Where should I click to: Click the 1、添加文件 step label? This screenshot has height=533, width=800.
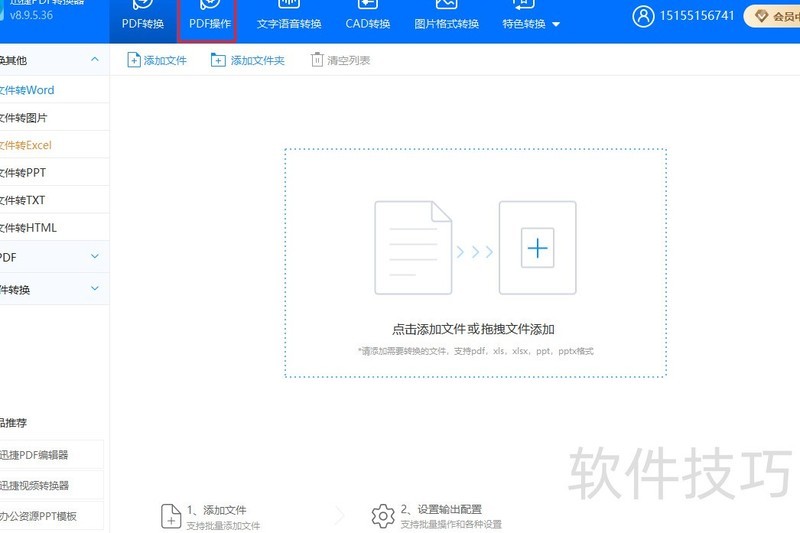coord(216,510)
